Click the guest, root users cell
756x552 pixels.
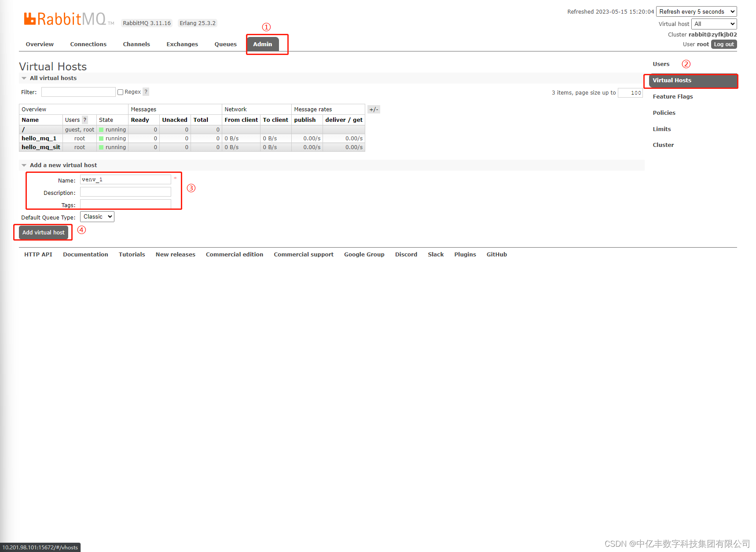(x=80, y=130)
